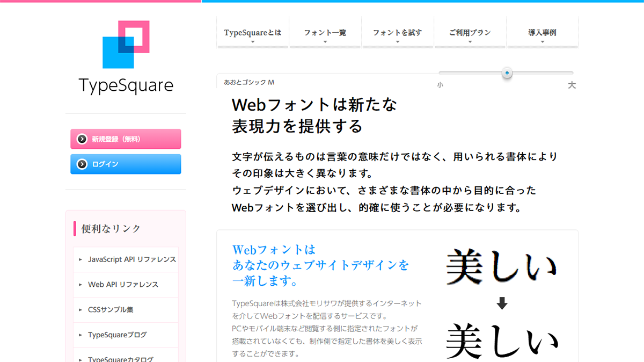Image resolution: width=644 pixels, height=362 pixels.
Task: Click the font size slider handle
Action: point(507,73)
